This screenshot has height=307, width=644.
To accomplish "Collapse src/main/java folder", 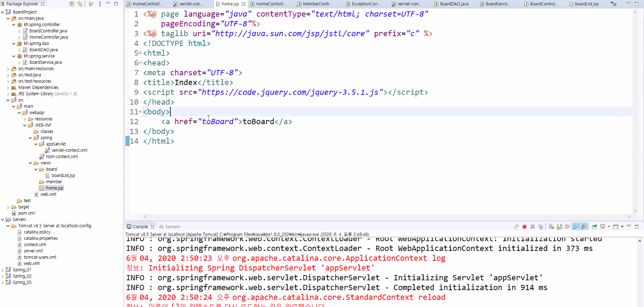I will (x=8, y=18).
